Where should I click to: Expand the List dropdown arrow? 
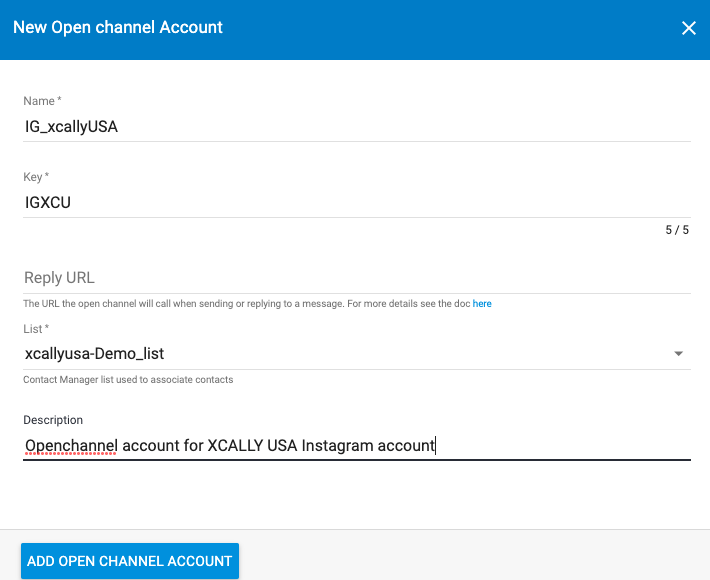point(678,354)
